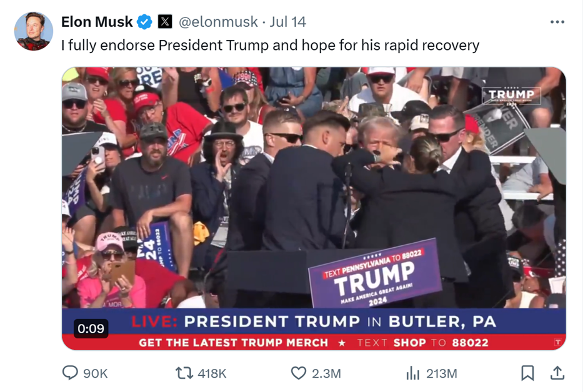This screenshot has width=583, height=392.
Task: Open the @elonmusk handle link
Action: pos(218,22)
